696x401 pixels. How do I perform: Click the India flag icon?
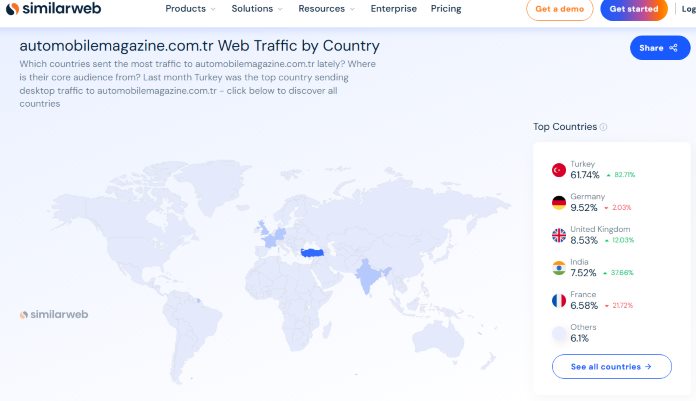pyautogui.click(x=559, y=268)
